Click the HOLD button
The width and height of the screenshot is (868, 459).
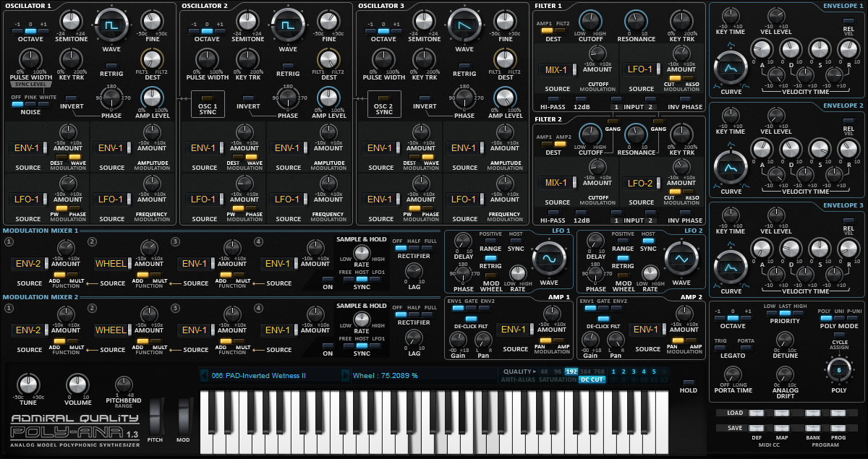coord(688,382)
